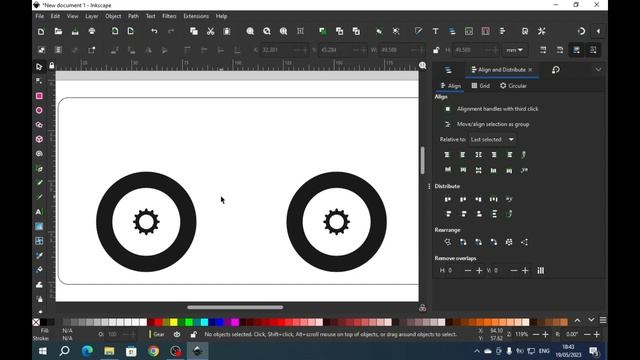This screenshot has width=640, height=360.
Task: Click the Paste clipboard icon
Action: tap(227, 31)
